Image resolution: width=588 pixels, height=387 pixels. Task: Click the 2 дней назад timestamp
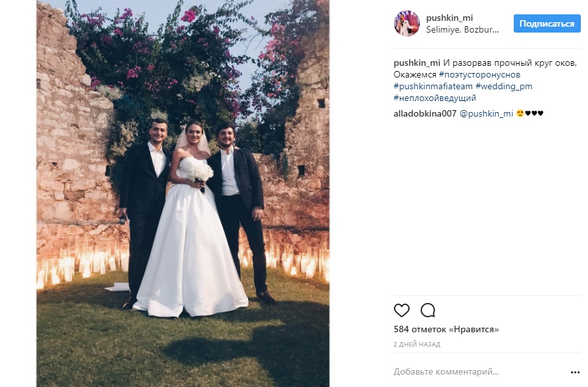click(417, 344)
